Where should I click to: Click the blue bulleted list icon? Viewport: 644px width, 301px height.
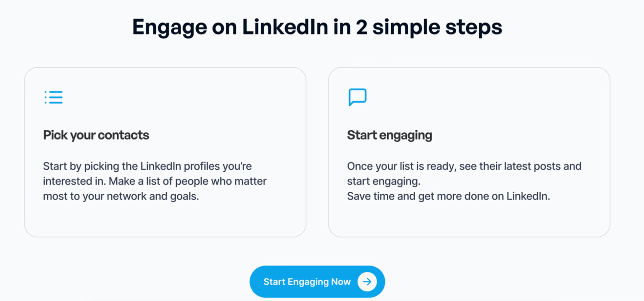click(x=54, y=97)
